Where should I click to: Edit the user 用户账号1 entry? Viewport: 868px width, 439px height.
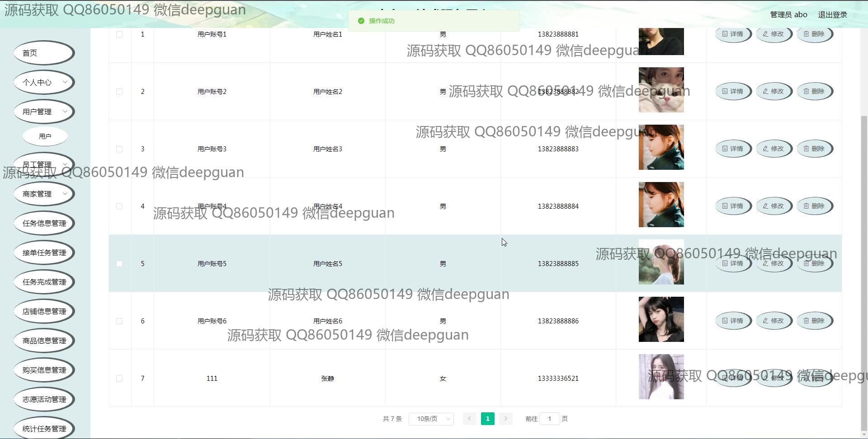tap(774, 34)
